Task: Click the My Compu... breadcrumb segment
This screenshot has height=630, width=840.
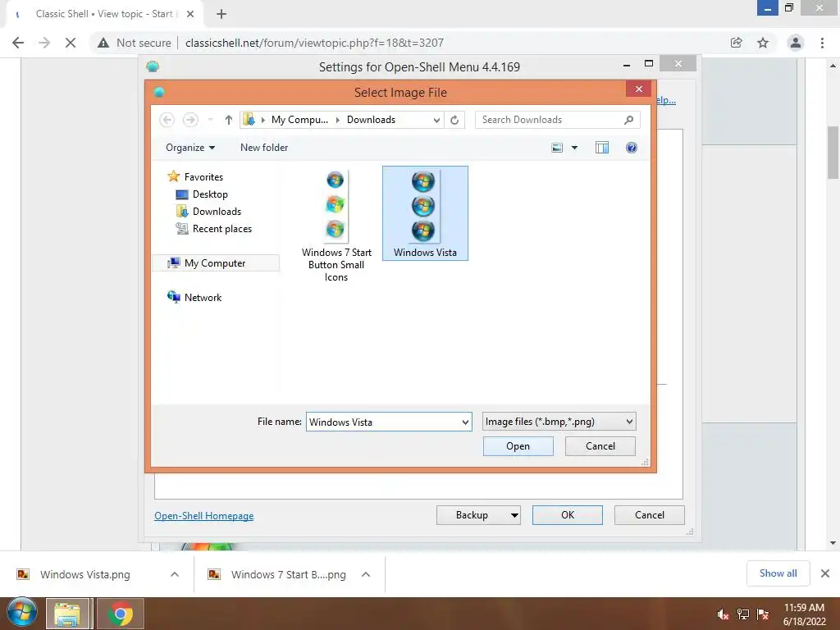Action: 299,120
